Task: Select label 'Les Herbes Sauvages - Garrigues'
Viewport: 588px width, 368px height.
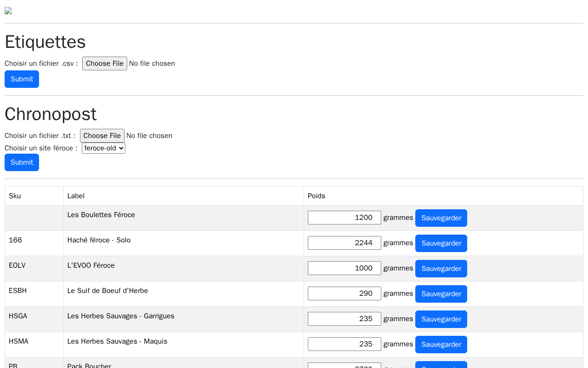Action: (x=121, y=316)
